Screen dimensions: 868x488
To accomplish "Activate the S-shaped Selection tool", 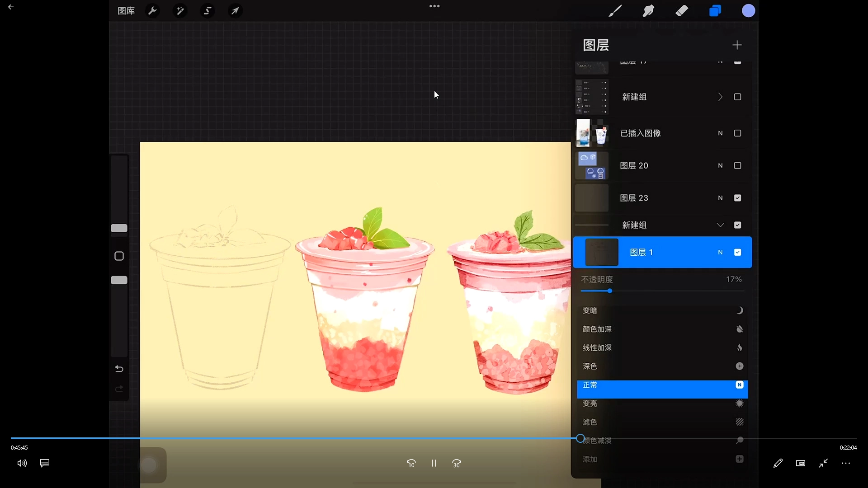I will coord(208,11).
